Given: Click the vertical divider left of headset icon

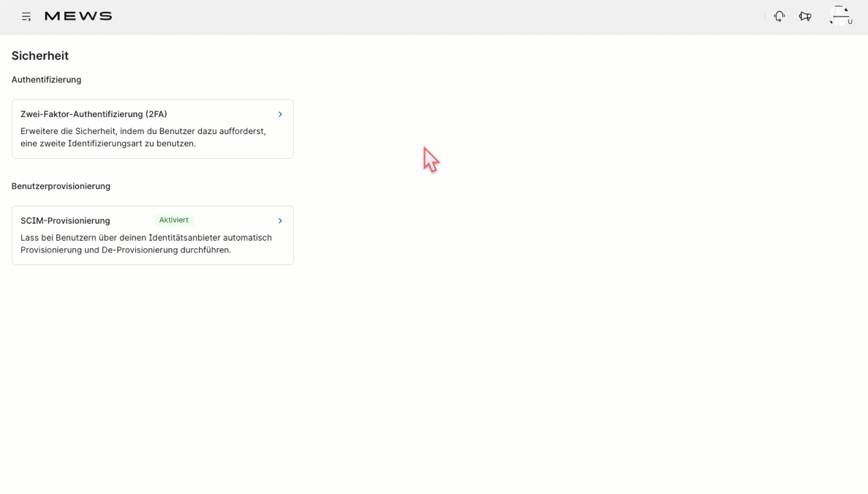Looking at the screenshot, I should click(765, 16).
